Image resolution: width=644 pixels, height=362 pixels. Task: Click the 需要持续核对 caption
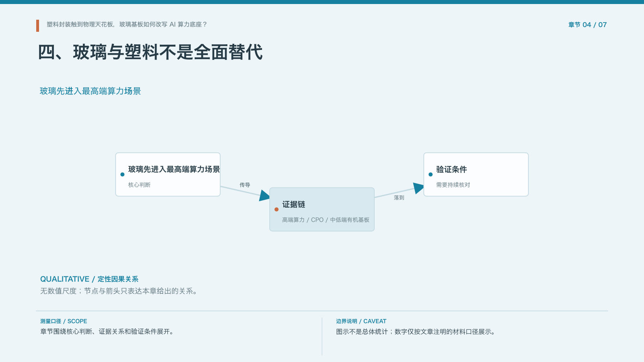(453, 185)
